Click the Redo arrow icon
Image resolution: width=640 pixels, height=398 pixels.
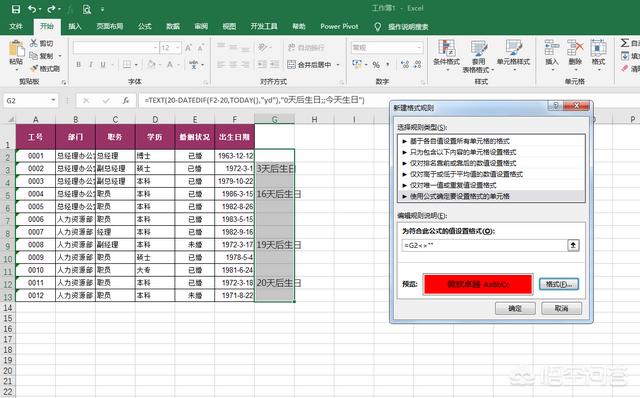tap(51, 9)
